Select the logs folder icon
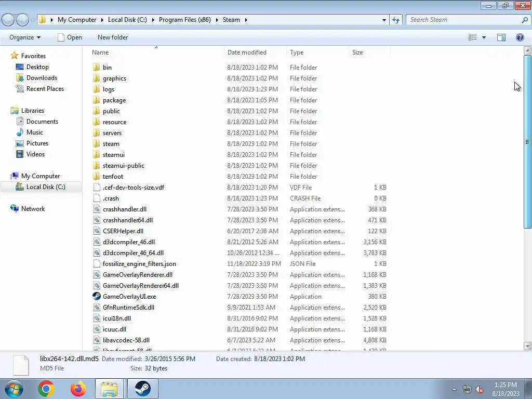This screenshot has height=399, width=532. (96, 89)
